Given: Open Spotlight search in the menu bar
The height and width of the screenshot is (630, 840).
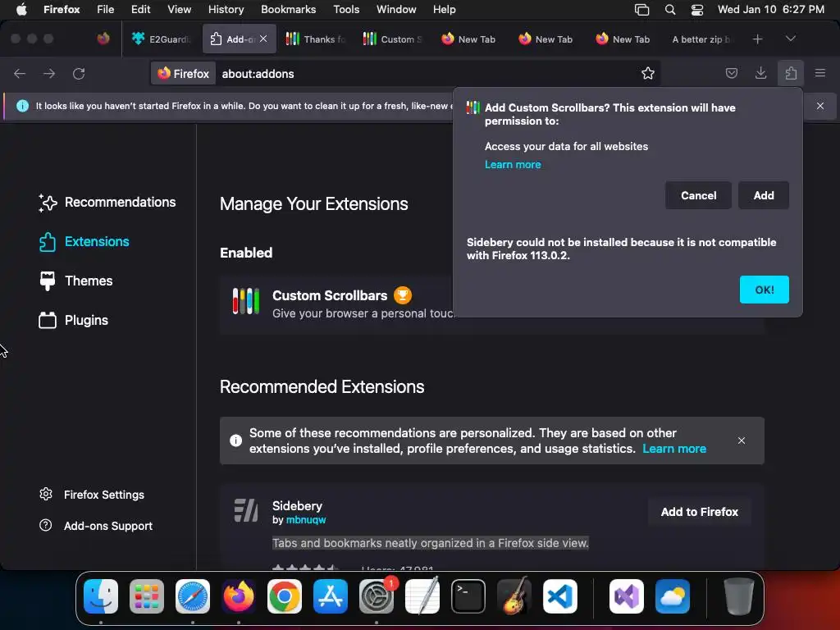Looking at the screenshot, I should point(669,9).
